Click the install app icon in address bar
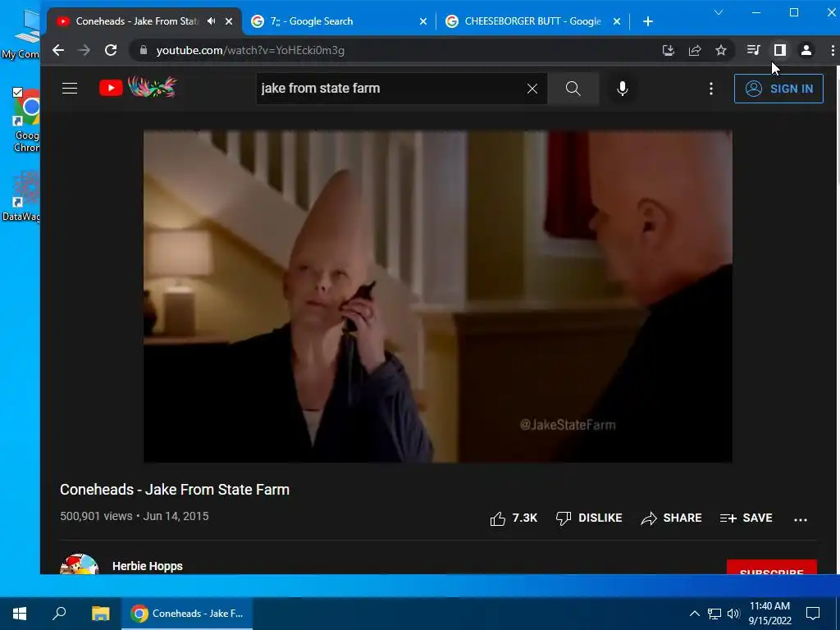 click(x=668, y=50)
